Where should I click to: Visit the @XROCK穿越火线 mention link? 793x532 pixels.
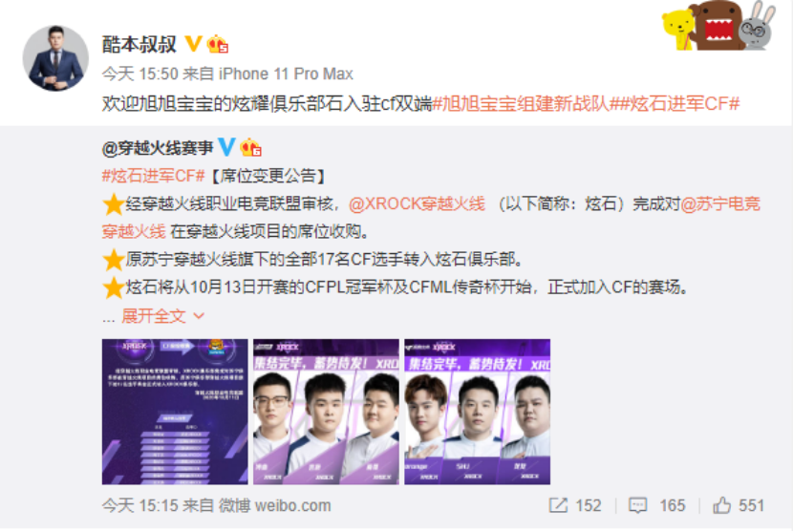click(417, 203)
